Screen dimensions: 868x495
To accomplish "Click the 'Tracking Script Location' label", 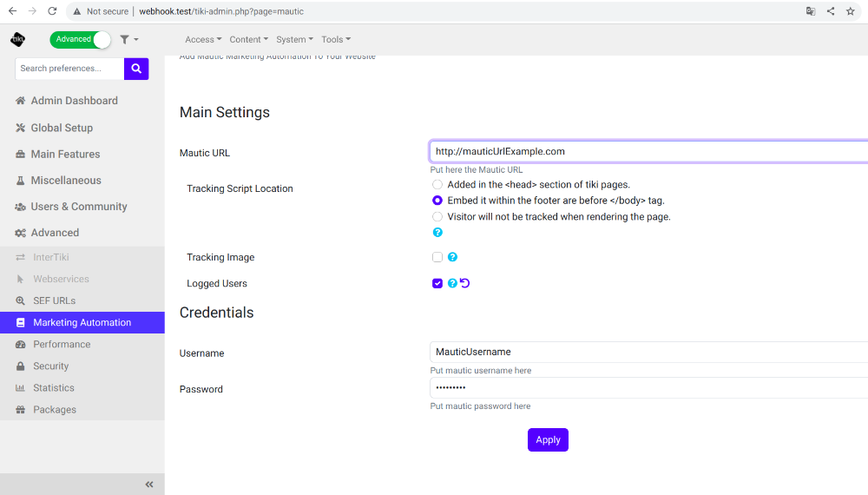I will [x=240, y=188].
